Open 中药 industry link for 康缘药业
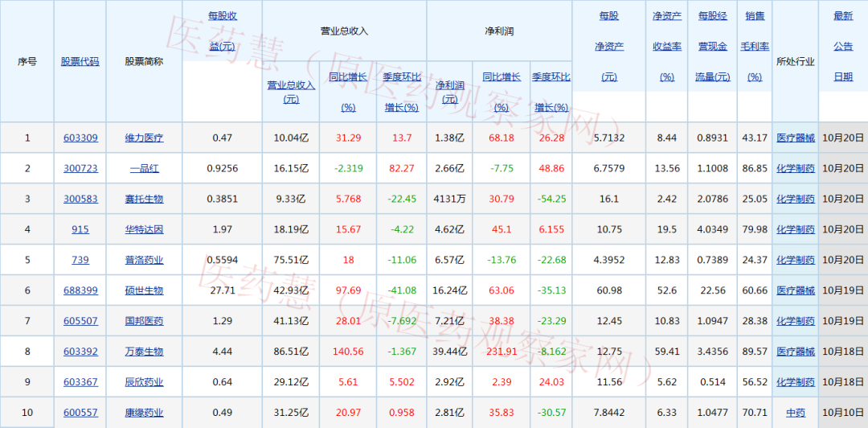Viewport: 868px width, 428px height. (796, 413)
